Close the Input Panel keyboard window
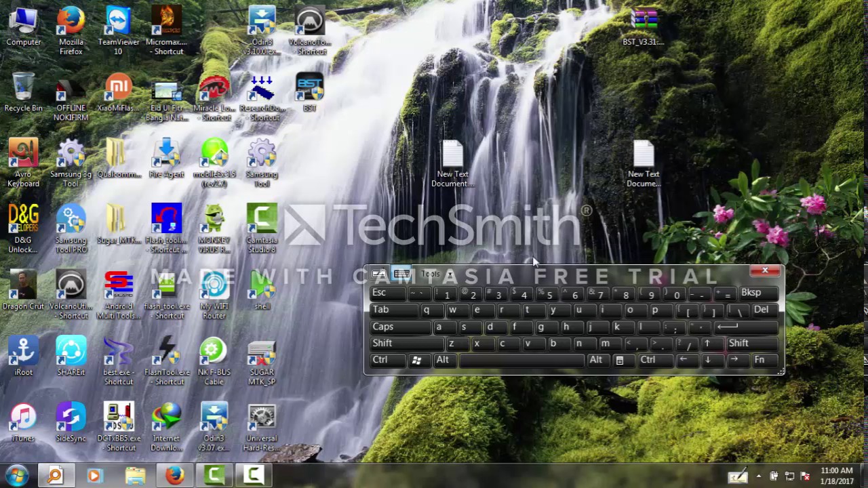 tap(765, 271)
